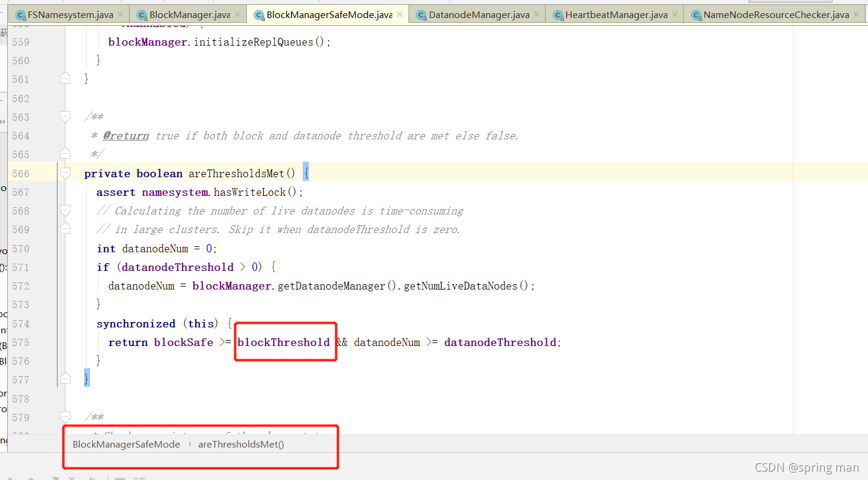Collapse the Javadoc fold marker at line 579
The image size is (868, 480).
(x=65, y=417)
